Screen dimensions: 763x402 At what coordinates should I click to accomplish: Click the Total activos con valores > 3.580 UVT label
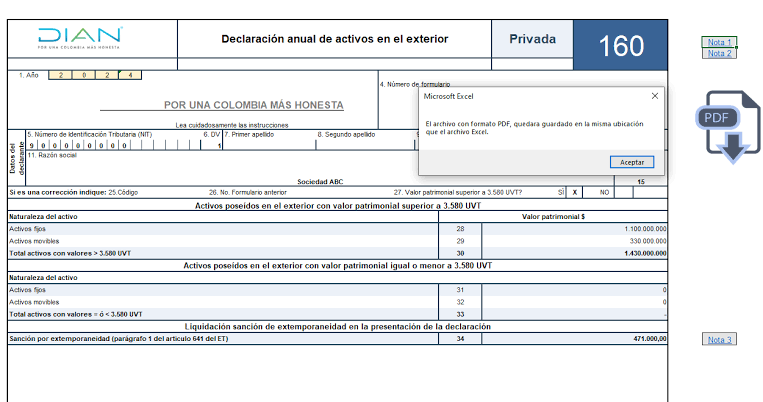point(70,254)
